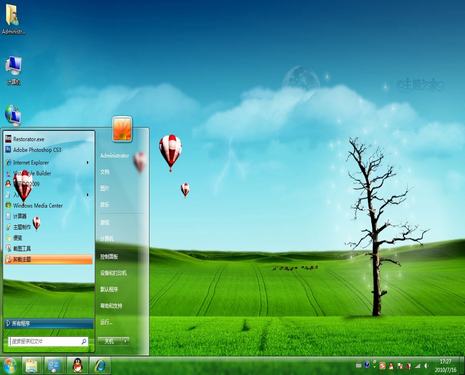This screenshot has height=375, width=465.
Task: Click the orange tray icon
Action: (x=383, y=366)
